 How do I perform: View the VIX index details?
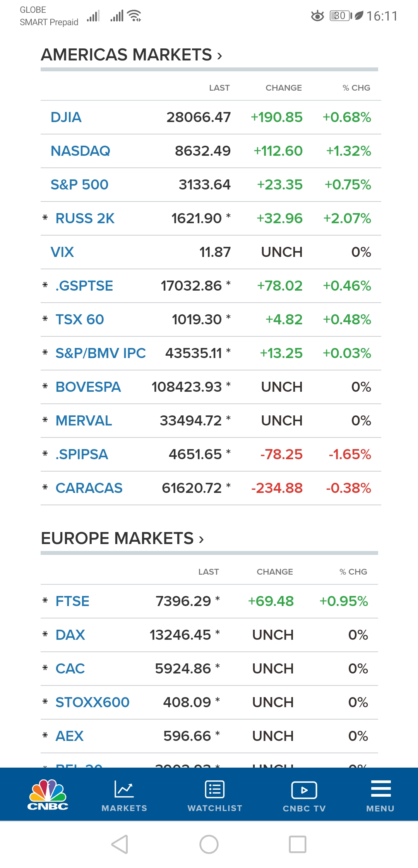[62, 252]
